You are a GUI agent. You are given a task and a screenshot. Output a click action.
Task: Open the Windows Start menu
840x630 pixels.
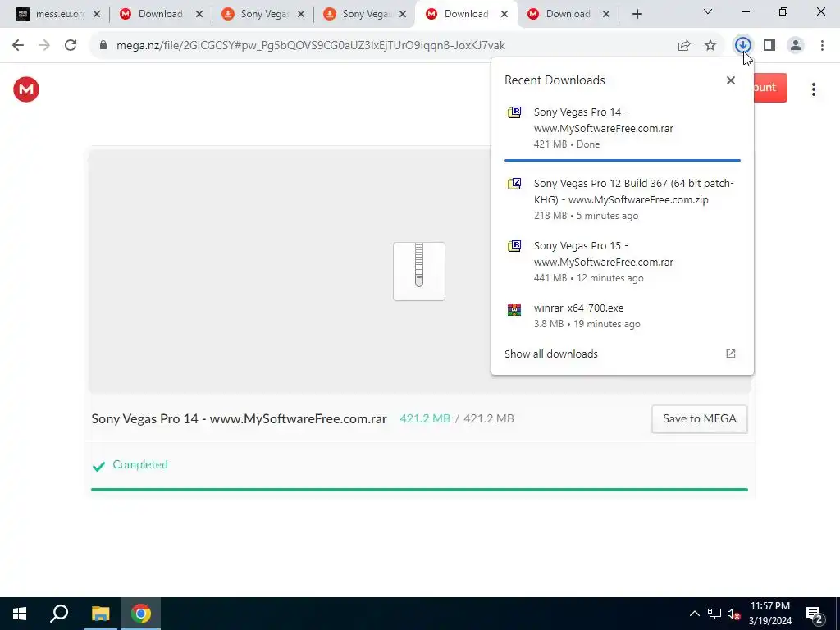[x=20, y=614]
